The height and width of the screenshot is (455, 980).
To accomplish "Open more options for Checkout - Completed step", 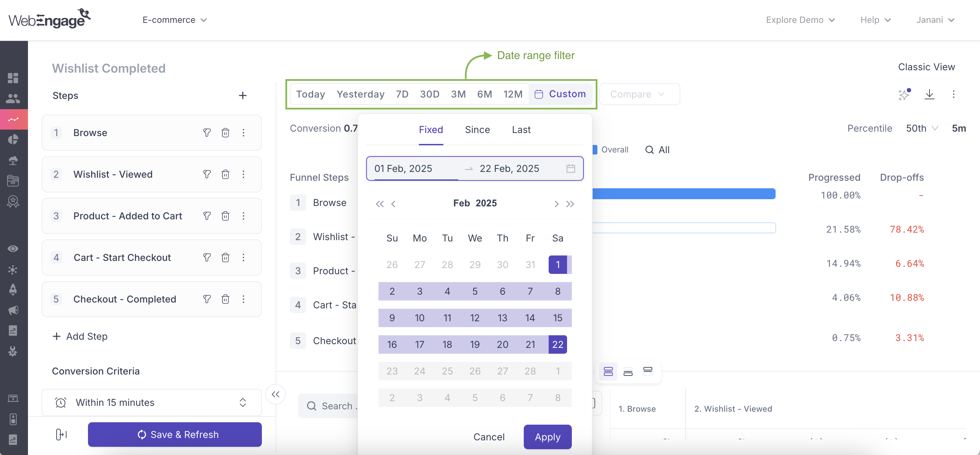I will pyautogui.click(x=243, y=299).
